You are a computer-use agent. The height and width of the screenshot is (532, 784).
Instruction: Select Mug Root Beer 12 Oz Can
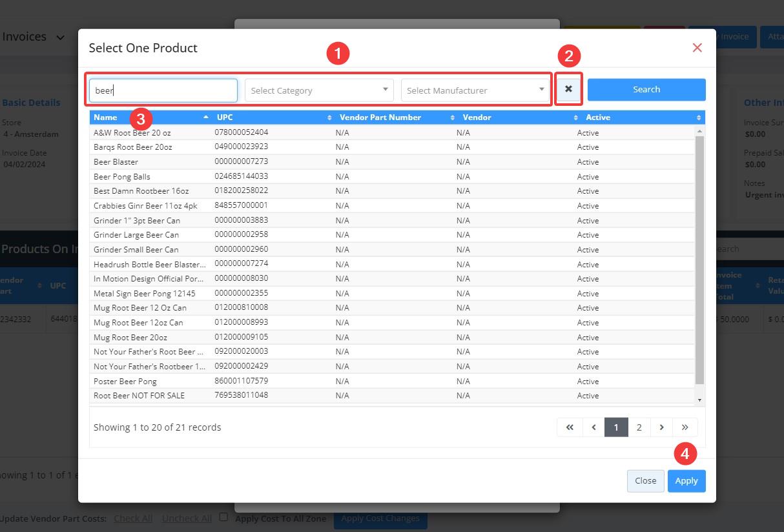[x=392, y=308]
